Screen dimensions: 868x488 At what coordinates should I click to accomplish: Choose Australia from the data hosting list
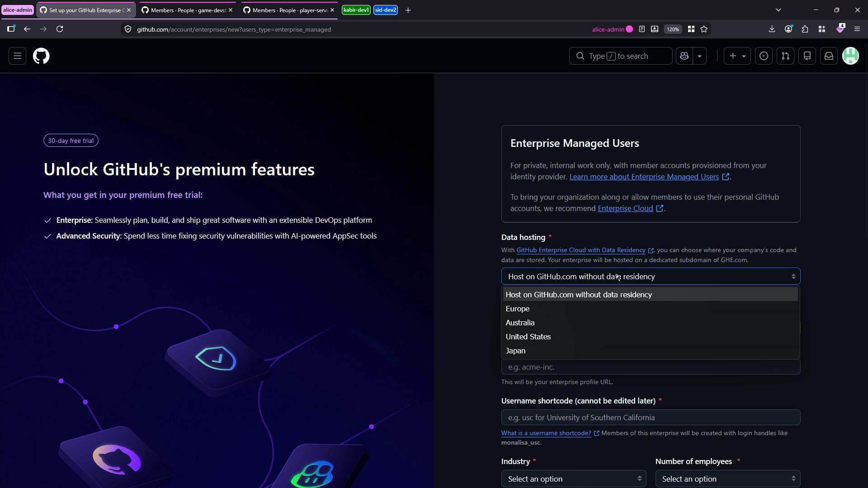pos(650,323)
